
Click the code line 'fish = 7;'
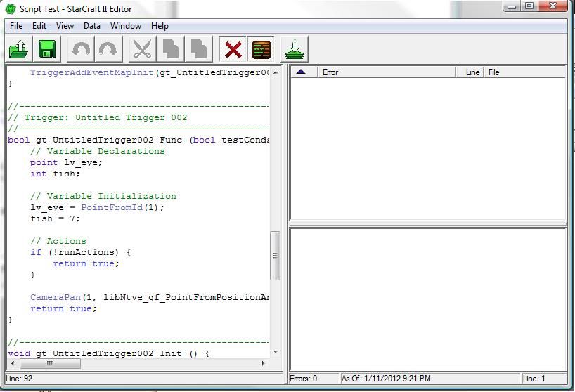coord(56,218)
